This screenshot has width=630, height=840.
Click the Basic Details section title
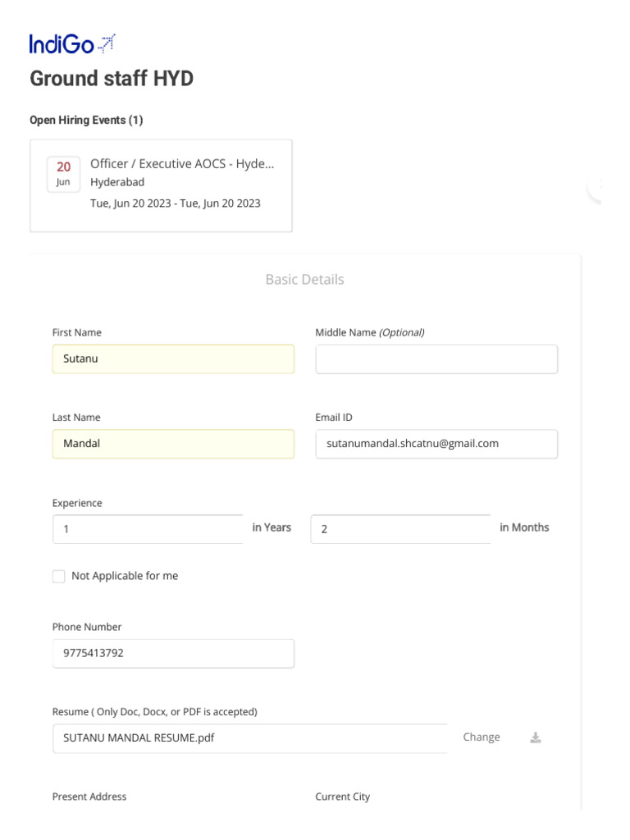coord(305,279)
